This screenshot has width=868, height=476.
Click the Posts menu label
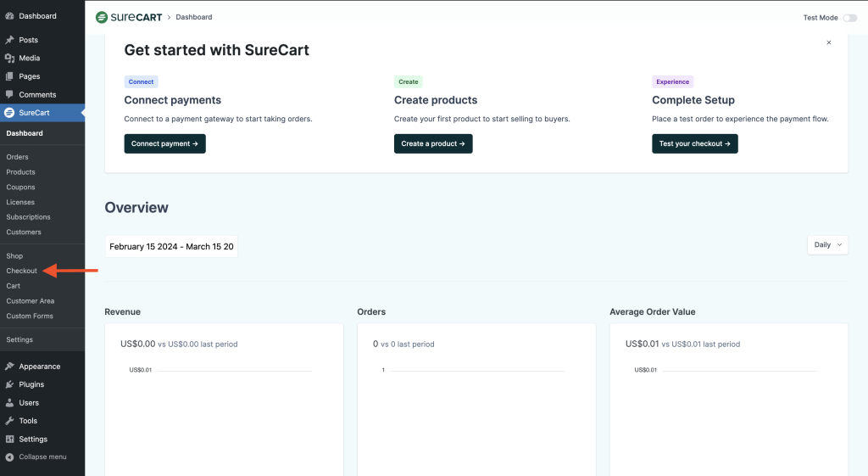28,40
